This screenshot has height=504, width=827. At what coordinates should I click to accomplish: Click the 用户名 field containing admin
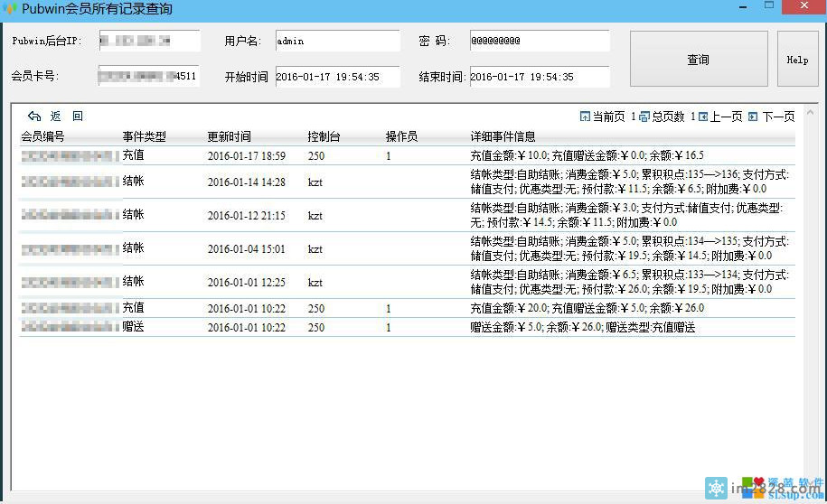coord(336,42)
